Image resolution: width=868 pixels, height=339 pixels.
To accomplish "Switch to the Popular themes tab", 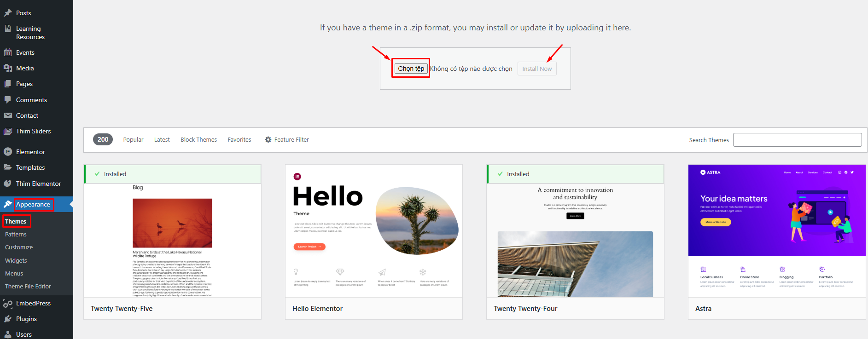I will coord(133,139).
